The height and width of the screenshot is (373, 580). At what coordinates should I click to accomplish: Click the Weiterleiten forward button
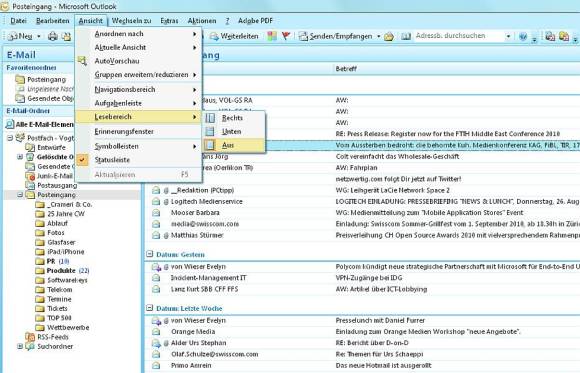click(x=234, y=36)
